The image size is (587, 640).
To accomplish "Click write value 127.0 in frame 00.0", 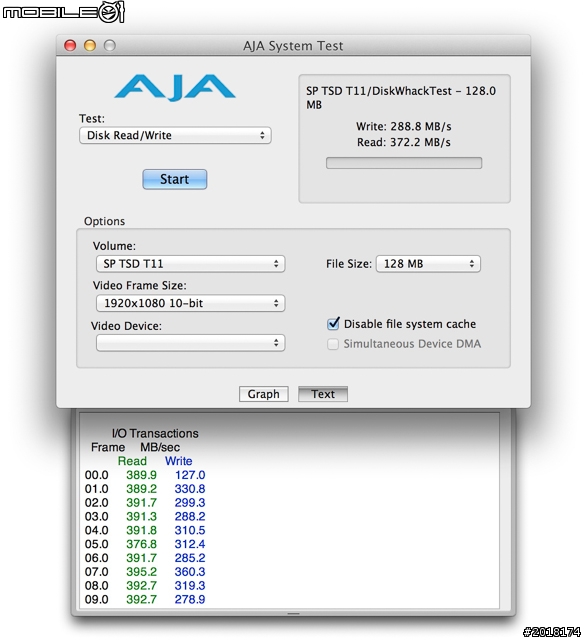I will tap(190, 475).
